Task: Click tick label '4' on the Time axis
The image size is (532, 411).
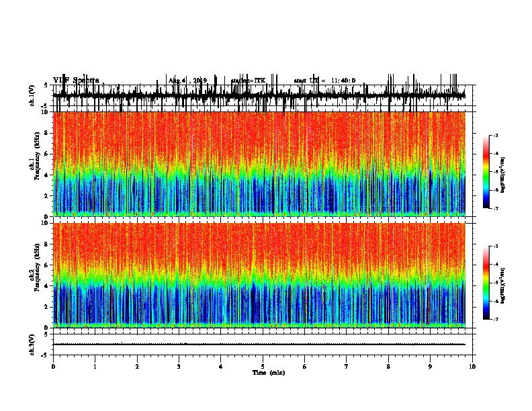Action: pos(221,367)
